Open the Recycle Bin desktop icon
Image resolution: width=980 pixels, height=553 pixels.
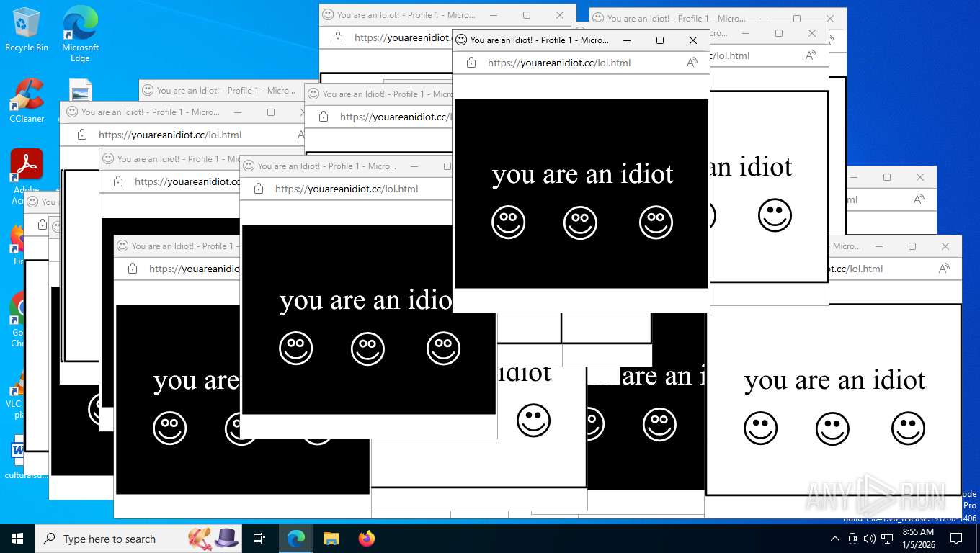point(27,30)
